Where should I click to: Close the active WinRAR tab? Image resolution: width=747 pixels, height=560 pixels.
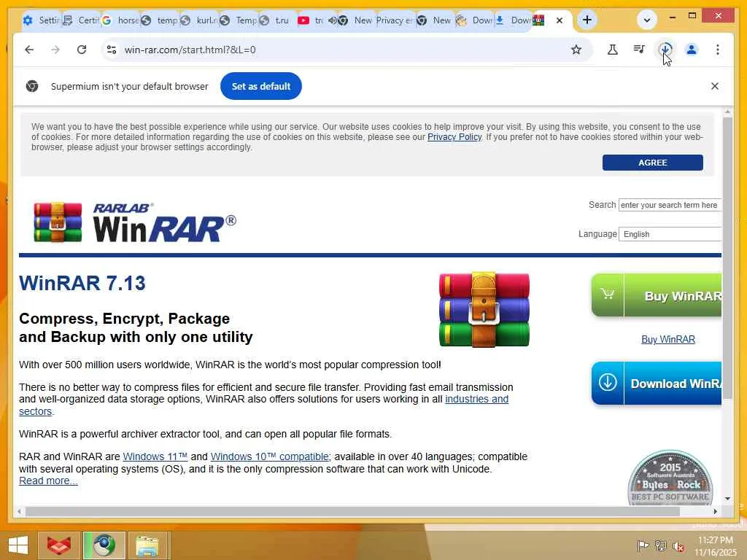(560, 20)
